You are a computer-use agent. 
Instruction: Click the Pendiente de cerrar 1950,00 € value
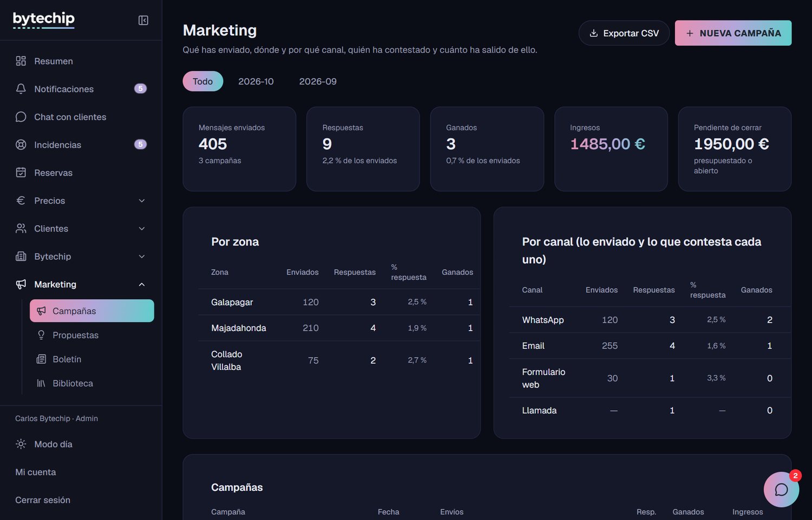(731, 144)
